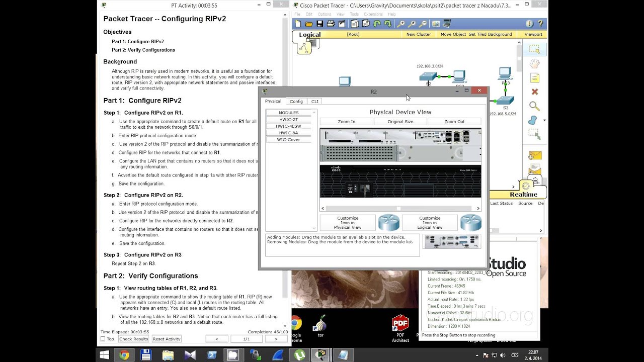644x362 pixels.
Task: Click the module preview thumbnail image
Action: [x=452, y=241]
